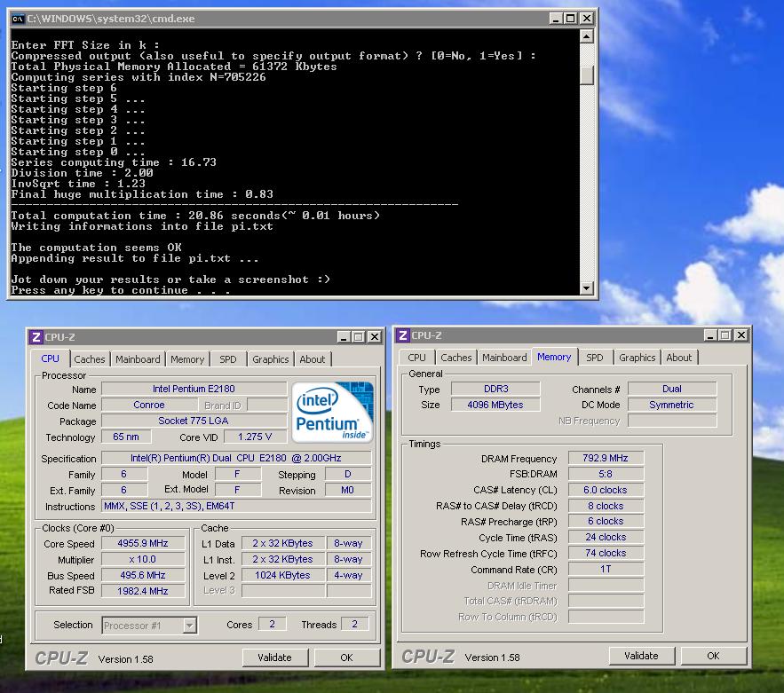784x693 pixels.
Task: Switch to About tab in right CPU-Z
Action: [678, 358]
